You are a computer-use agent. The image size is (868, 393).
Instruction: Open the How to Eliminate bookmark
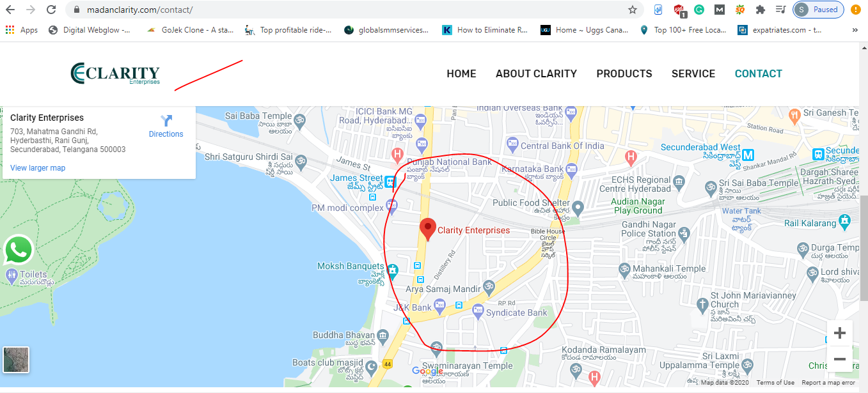[x=485, y=30]
